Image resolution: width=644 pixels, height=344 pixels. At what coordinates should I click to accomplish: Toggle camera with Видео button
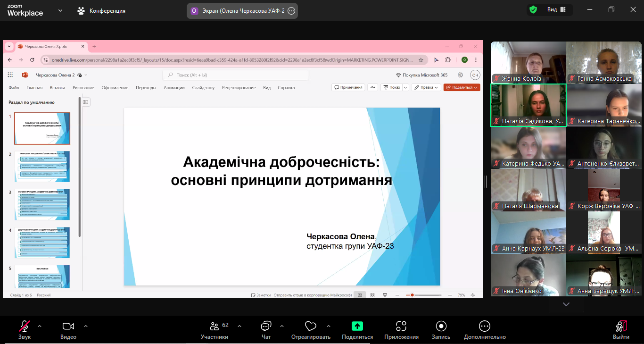pos(68,330)
